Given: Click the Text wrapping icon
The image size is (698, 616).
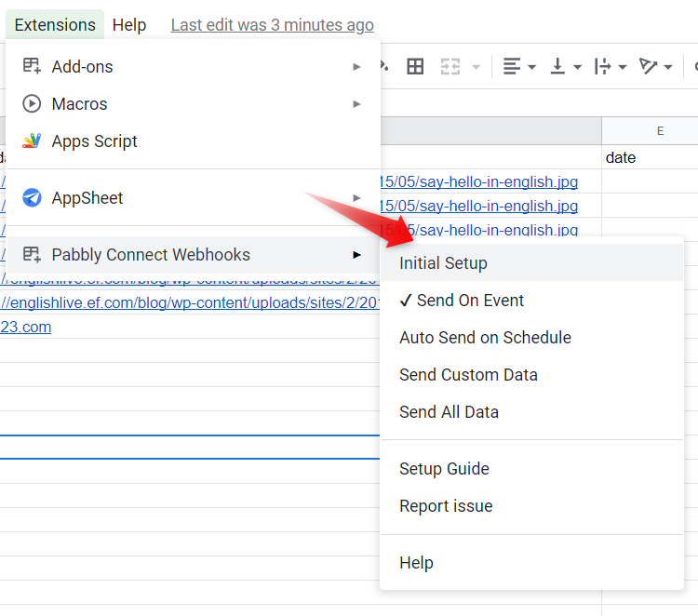Looking at the screenshot, I should (x=602, y=67).
